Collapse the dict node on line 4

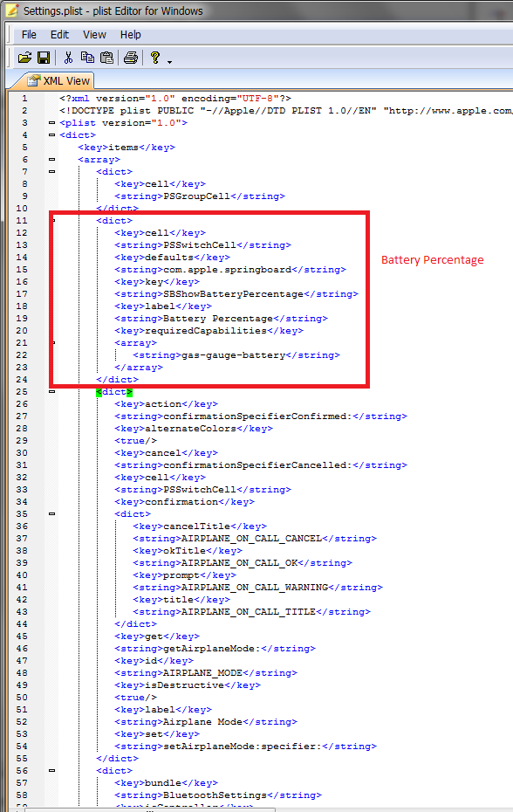pyautogui.click(x=51, y=134)
